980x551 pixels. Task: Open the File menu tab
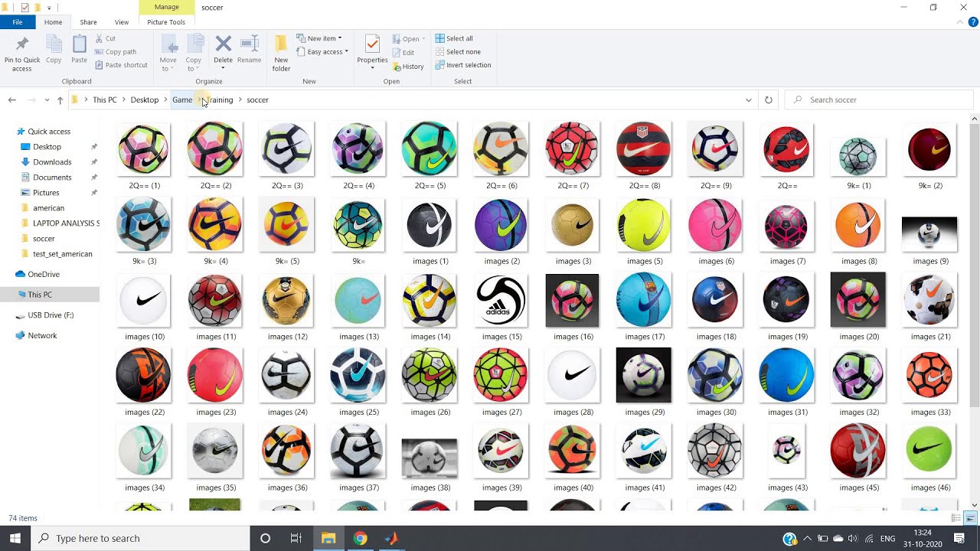(x=17, y=22)
